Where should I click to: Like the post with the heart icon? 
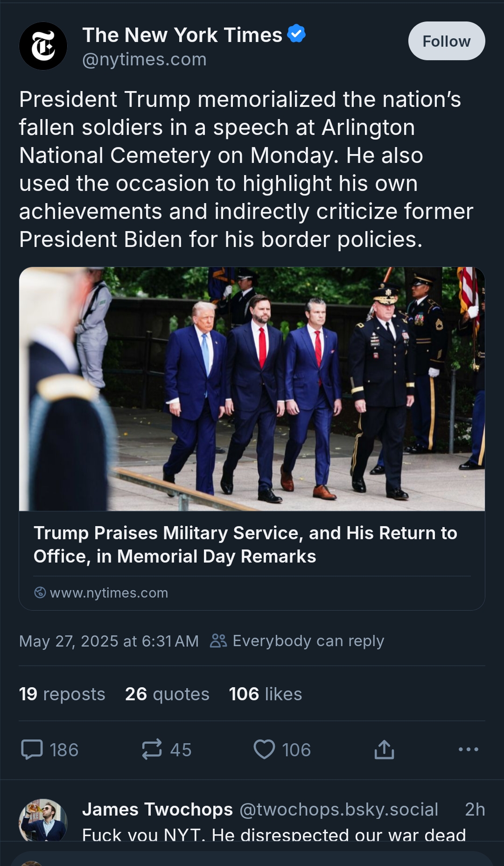(264, 749)
